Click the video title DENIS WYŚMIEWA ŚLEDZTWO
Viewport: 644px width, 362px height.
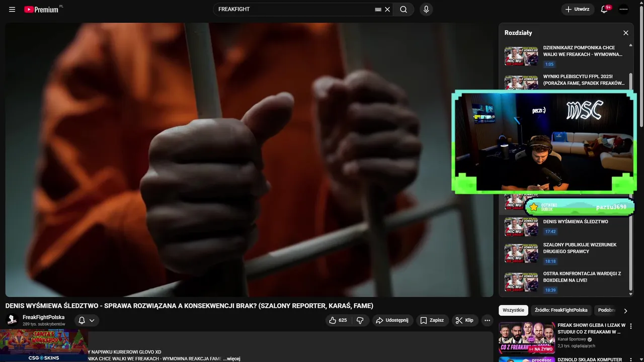click(x=189, y=306)
